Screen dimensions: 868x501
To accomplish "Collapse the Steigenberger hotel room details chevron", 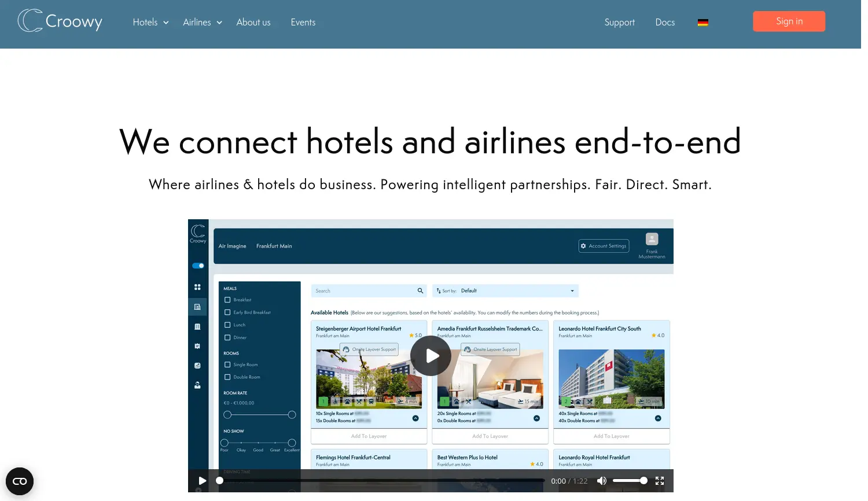I will (415, 418).
